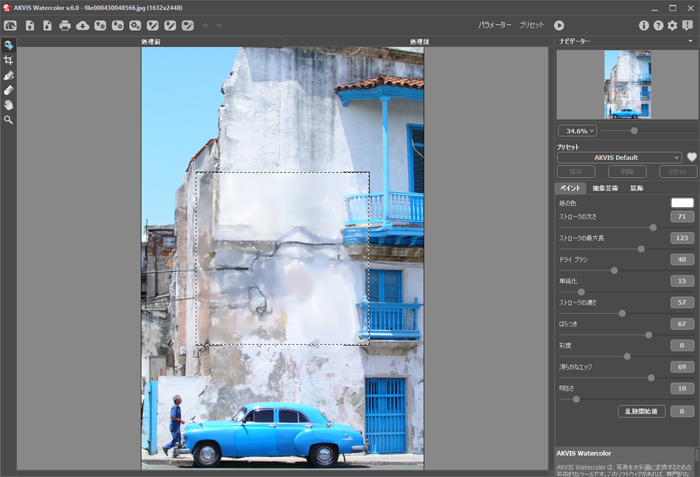Open batch processing gears icon

[135, 25]
